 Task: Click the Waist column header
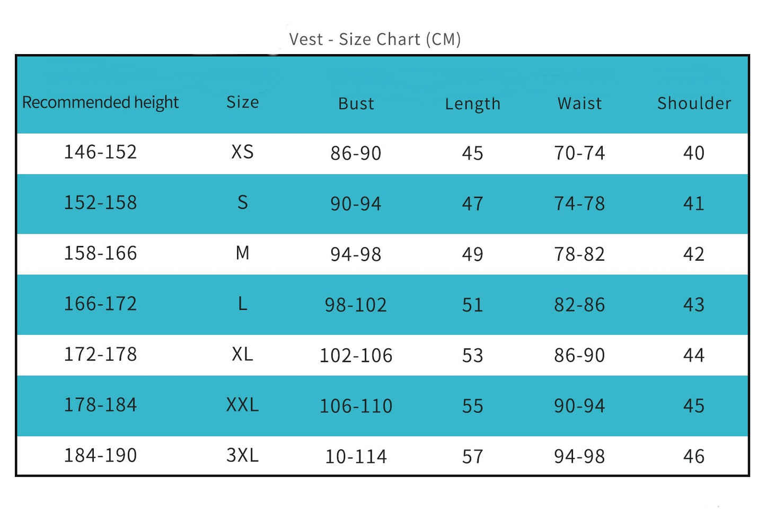[x=579, y=103]
